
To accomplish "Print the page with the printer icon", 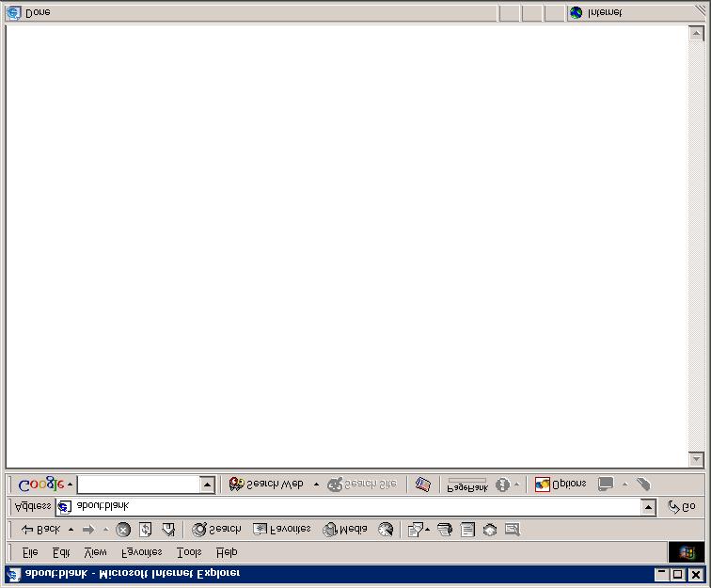I will 445,530.
